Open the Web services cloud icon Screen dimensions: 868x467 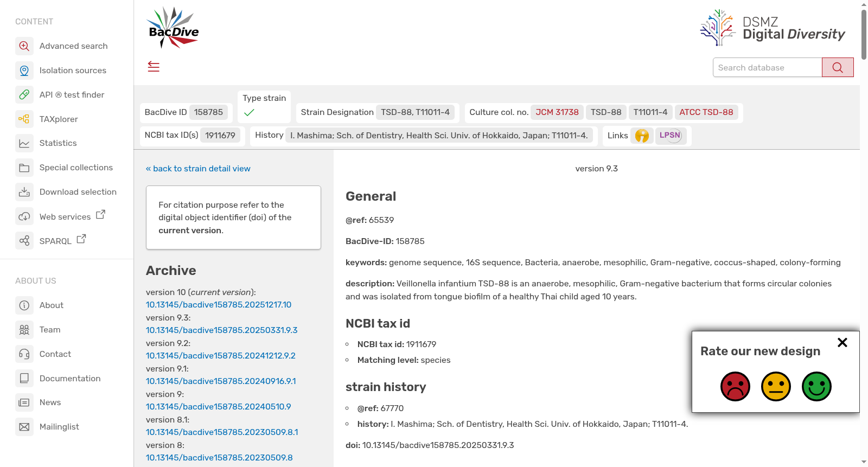[x=24, y=216]
